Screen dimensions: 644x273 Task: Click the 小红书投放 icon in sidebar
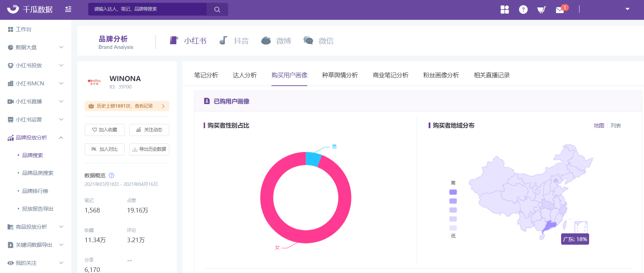pos(11,66)
